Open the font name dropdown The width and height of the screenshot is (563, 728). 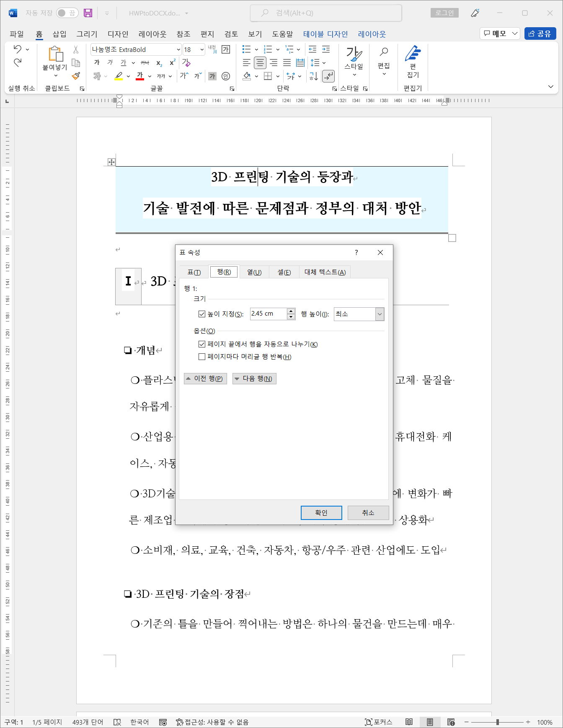point(178,49)
